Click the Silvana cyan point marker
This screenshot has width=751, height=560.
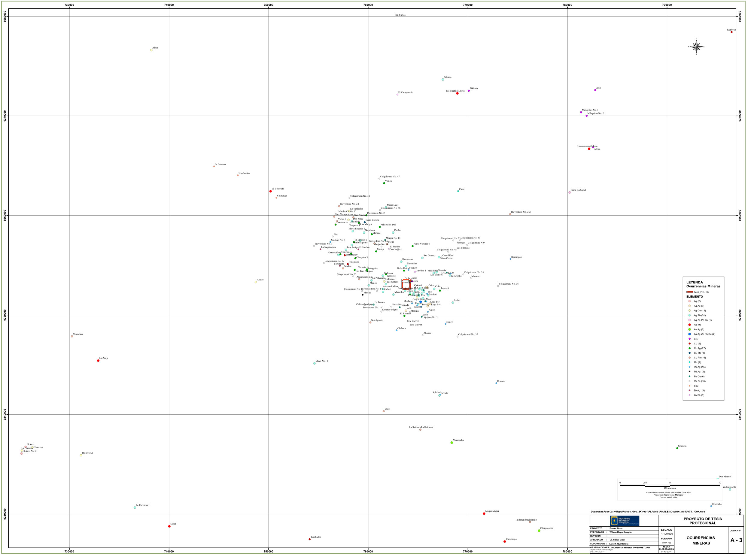click(443, 80)
